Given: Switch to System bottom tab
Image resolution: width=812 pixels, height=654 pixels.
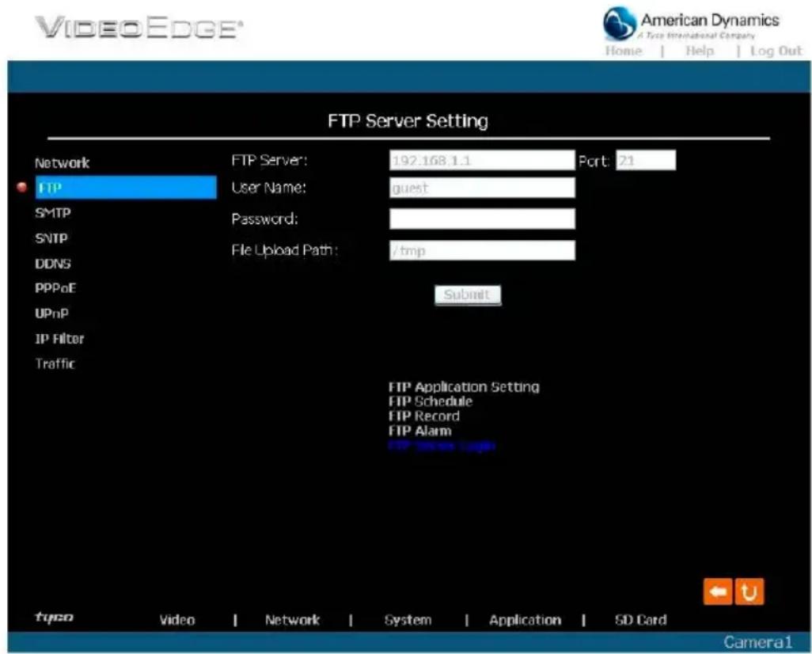Looking at the screenshot, I should click(408, 620).
